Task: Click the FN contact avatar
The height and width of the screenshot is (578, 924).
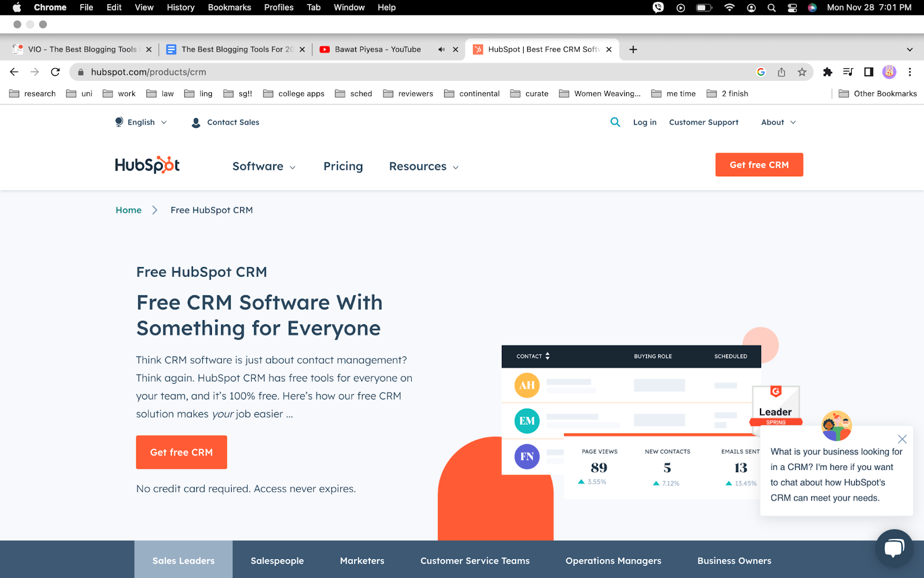Action: 527,457
